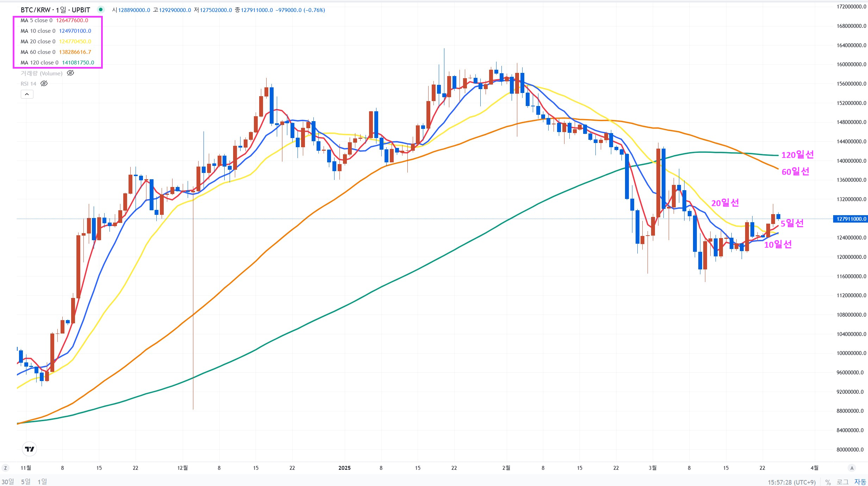This screenshot has width=868, height=486.
Task: Click the current price label 127911000.0
Action: point(851,219)
